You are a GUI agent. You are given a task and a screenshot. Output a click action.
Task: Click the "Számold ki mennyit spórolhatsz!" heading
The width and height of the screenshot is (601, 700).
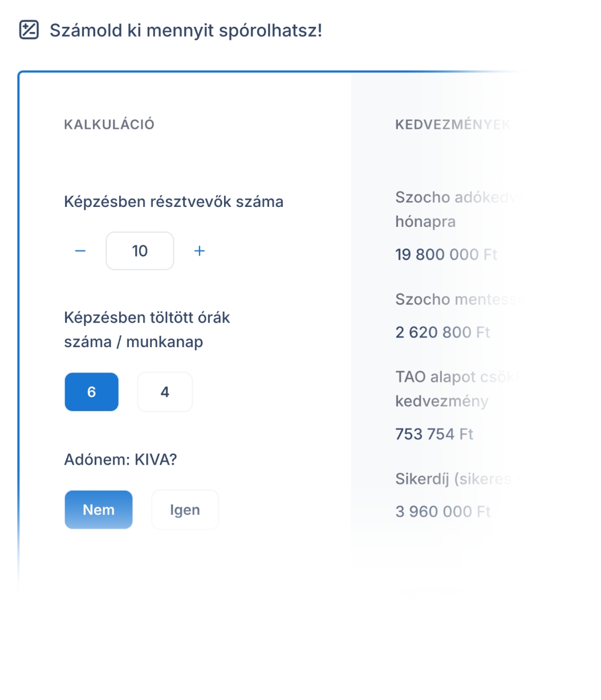point(186,31)
